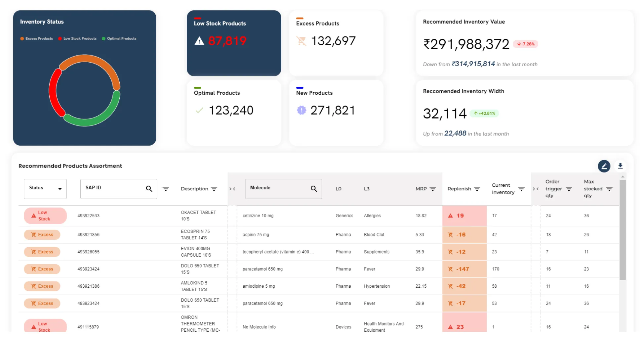Click the aspirin 75 mg molecule cell
The height and width of the screenshot is (339, 644).
click(256, 235)
